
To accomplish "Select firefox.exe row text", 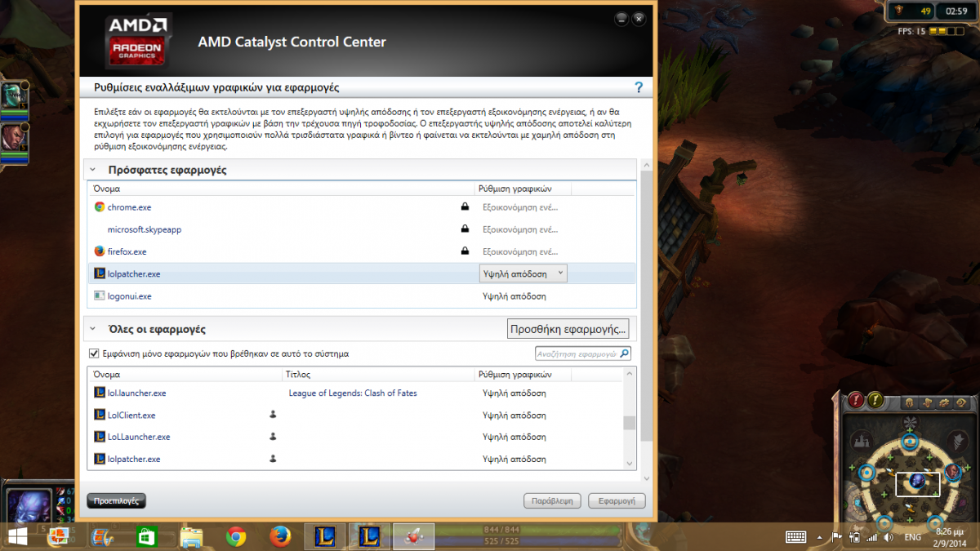I will (x=127, y=251).
